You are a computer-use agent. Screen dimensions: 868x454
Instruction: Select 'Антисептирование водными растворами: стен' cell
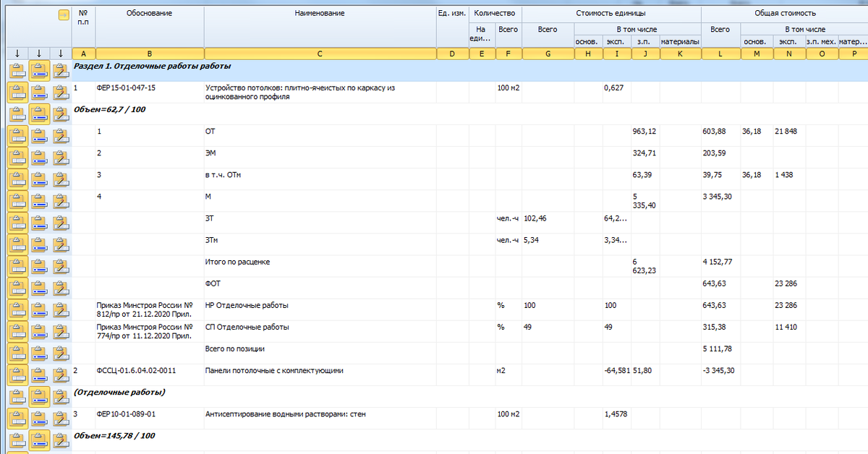[320, 418]
